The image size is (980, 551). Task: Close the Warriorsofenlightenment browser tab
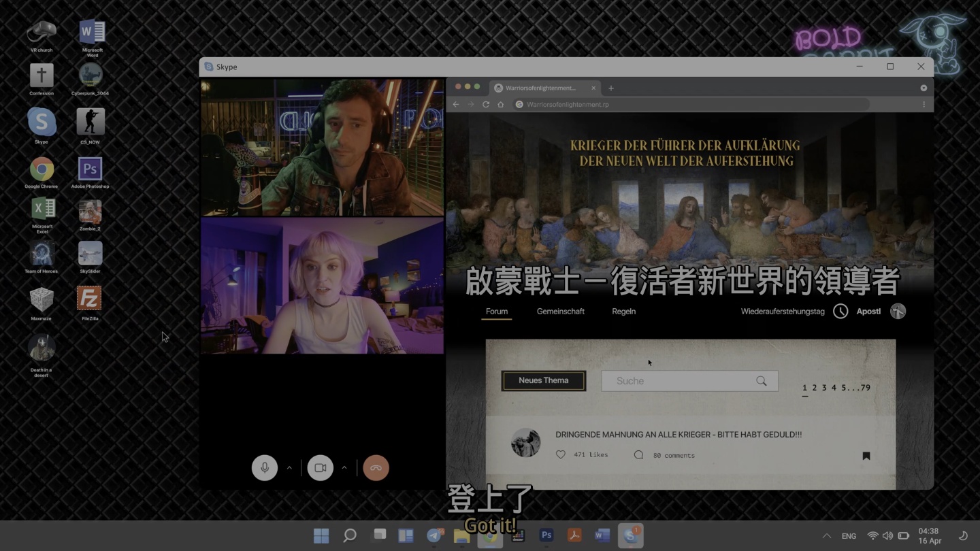pos(593,88)
